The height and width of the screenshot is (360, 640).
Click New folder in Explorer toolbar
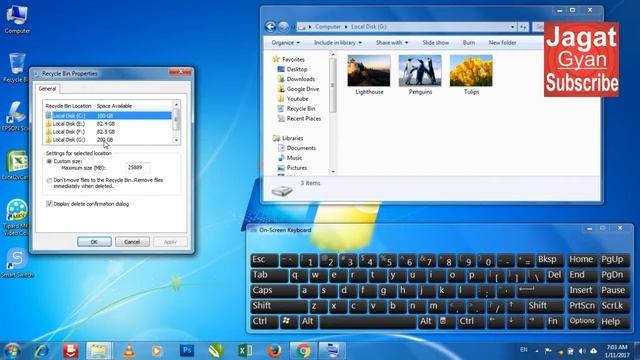pyautogui.click(x=502, y=42)
